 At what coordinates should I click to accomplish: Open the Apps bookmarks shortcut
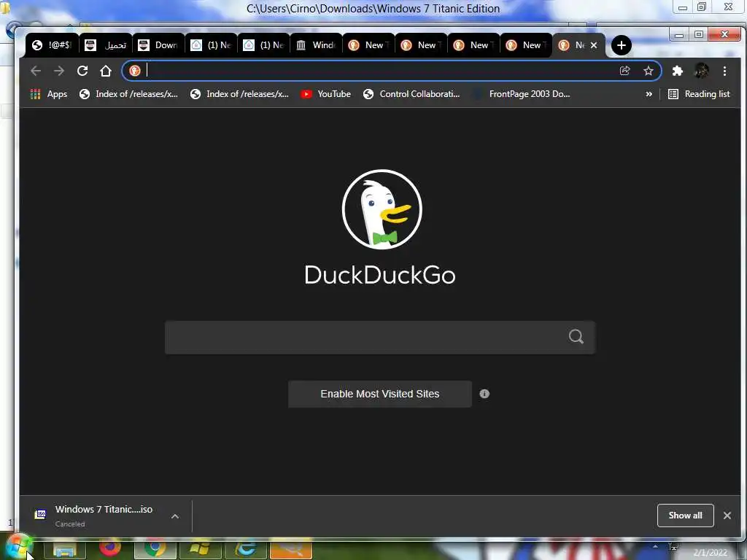point(49,94)
